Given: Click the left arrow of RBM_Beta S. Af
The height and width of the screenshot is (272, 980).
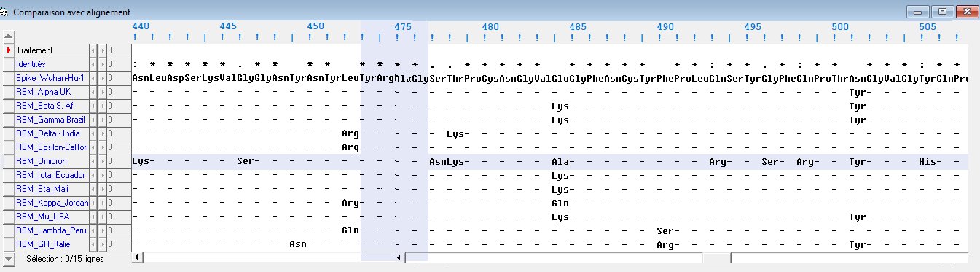Looking at the screenshot, I should [x=93, y=106].
